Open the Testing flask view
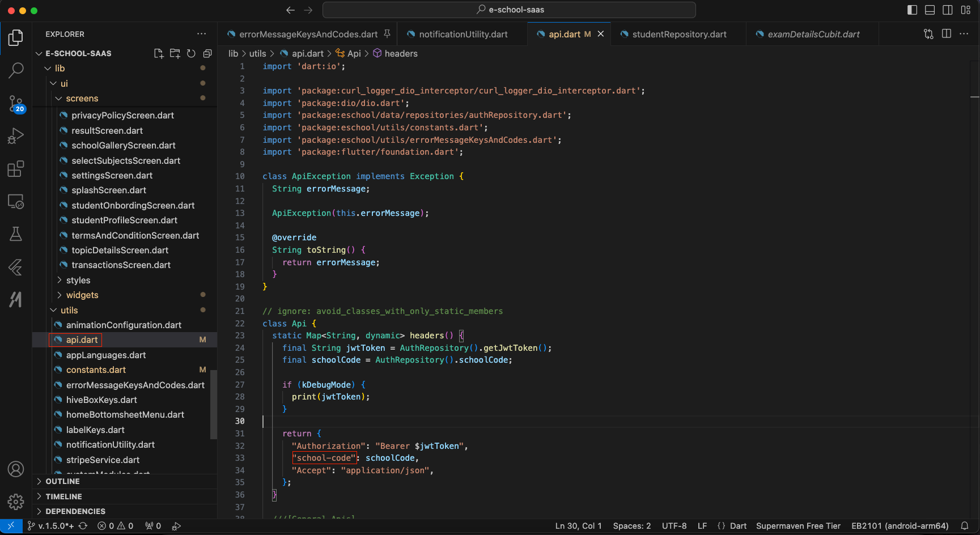The width and height of the screenshot is (980, 535). coord(16,234)
